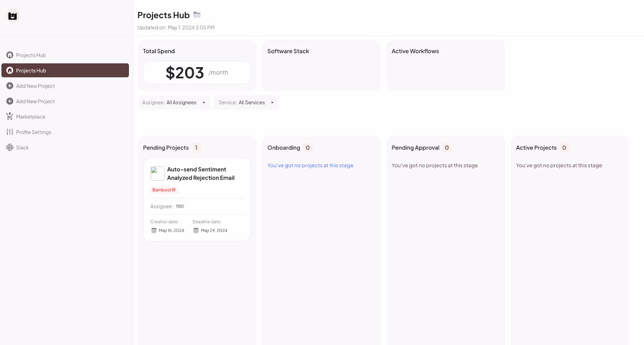Click the app logo in the sidebar

click(x=12, y=16)
